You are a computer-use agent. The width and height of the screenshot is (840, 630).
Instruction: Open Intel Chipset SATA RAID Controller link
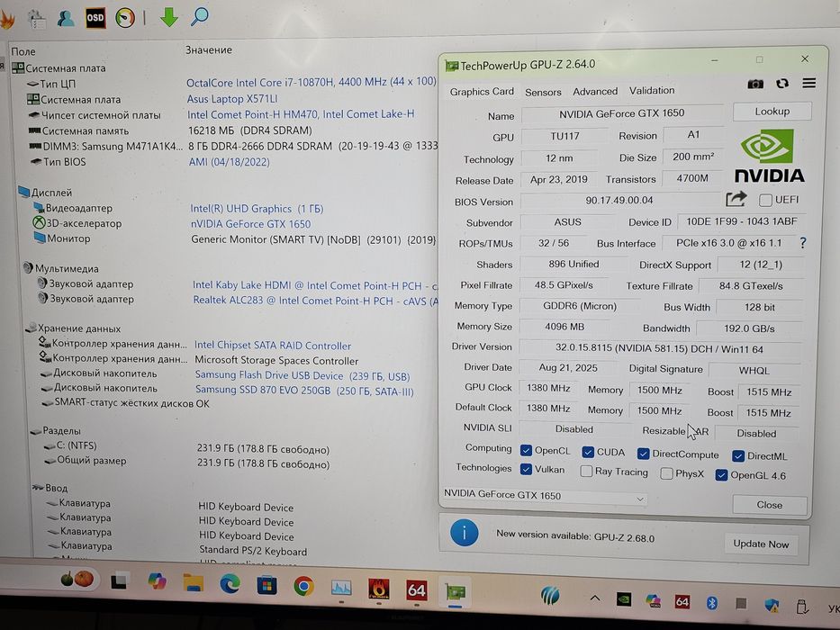[273, 346]
